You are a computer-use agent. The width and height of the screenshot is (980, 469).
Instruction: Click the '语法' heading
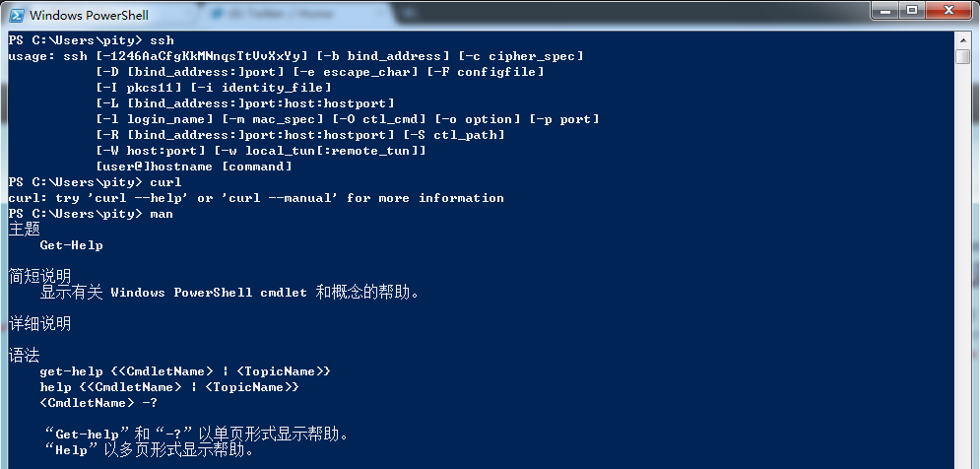click(24, 355)
